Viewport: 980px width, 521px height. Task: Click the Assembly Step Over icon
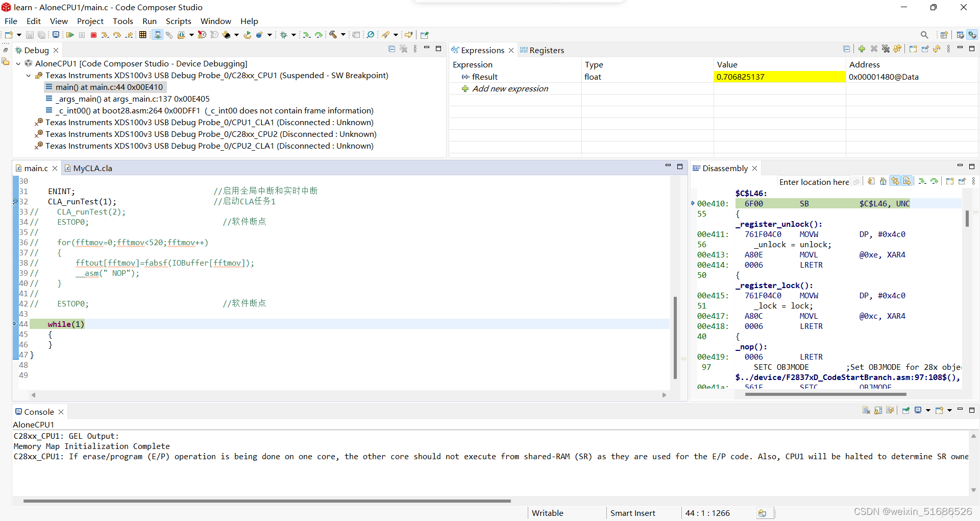click(x=318, y=35)
